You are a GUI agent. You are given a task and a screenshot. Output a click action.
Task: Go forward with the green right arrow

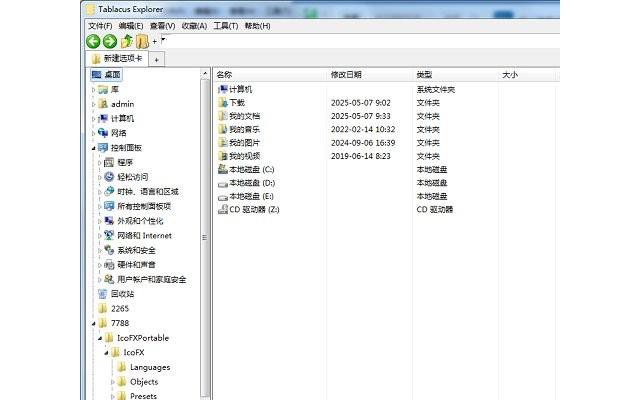110,41
